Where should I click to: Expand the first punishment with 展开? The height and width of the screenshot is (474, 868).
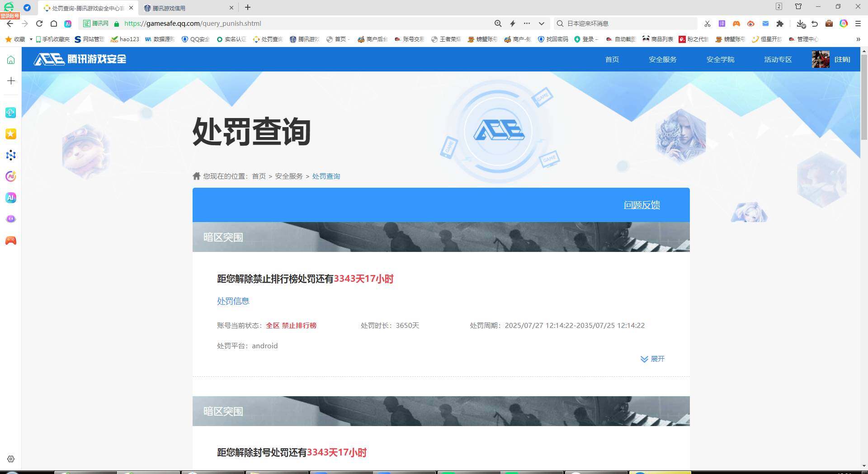pyautogui.click(x=652, y=359)
